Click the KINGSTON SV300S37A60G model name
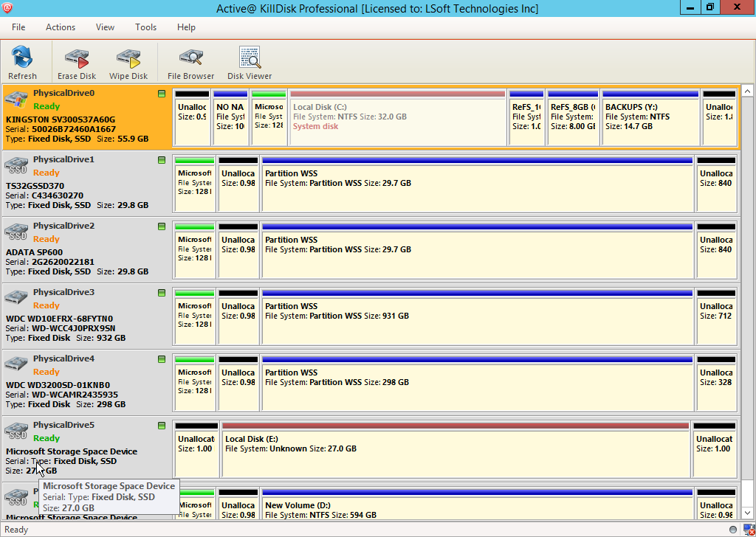This screenshot has height=537, width=756. click(61, 119)
